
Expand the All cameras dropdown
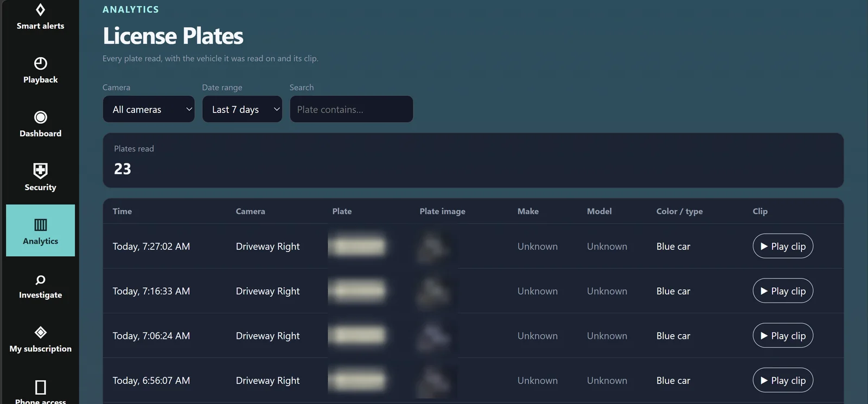coord(149,109)
